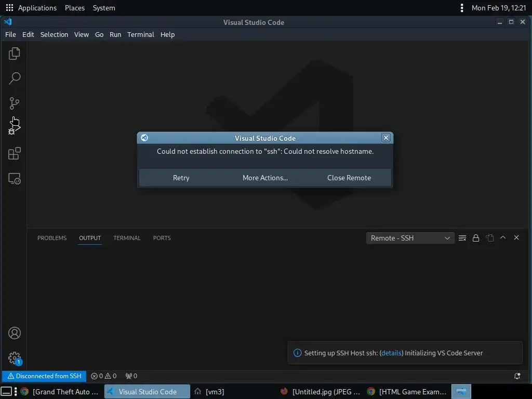Click Disconnected from SSH status indicator
This screenshot has width=532, height=399.
coord(45,376)
